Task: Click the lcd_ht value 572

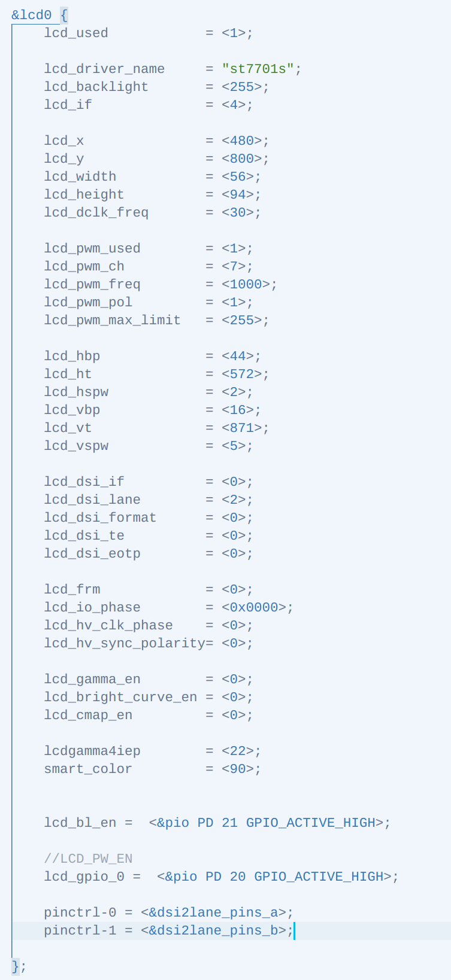Action: pyautogui.click(x=242, y=374)
